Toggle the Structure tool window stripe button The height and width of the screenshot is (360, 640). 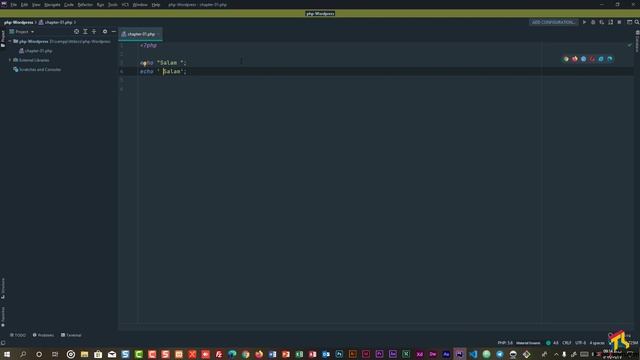point(3,288)
